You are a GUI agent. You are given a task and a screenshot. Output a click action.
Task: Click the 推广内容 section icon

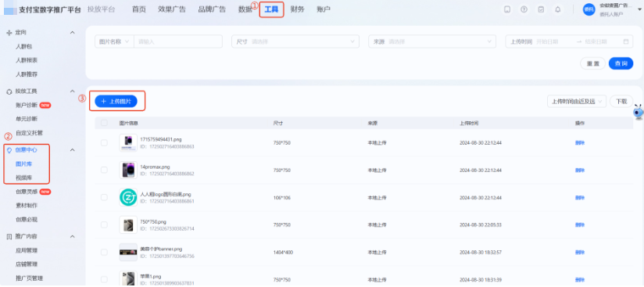tap(9, 236)
